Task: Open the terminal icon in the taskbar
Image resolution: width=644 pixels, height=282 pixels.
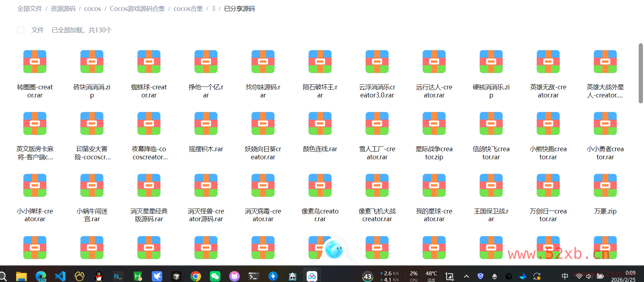Action: pos(254,276)
